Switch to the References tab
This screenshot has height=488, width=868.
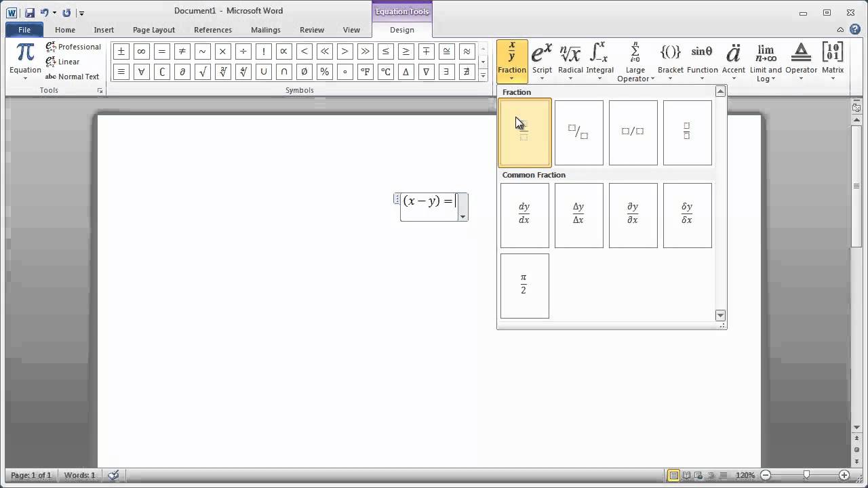coord(213,30)
